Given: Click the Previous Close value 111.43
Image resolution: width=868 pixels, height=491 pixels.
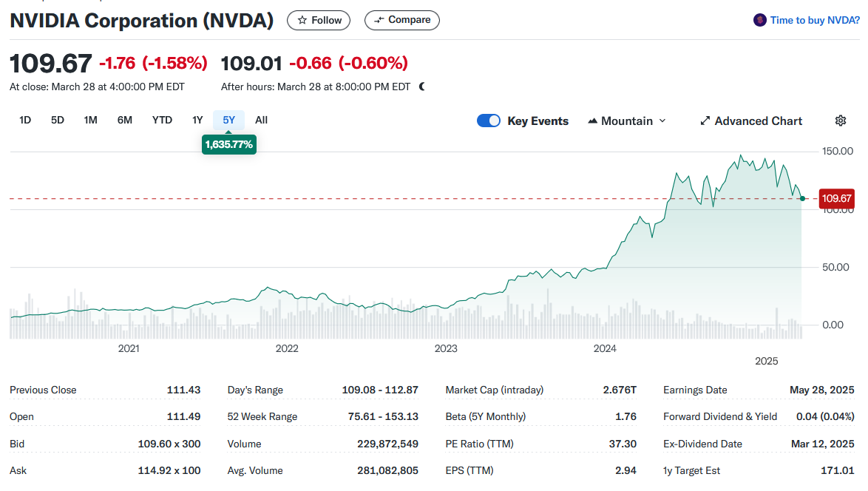Looking at the screenshot, I should pos(184,390).
